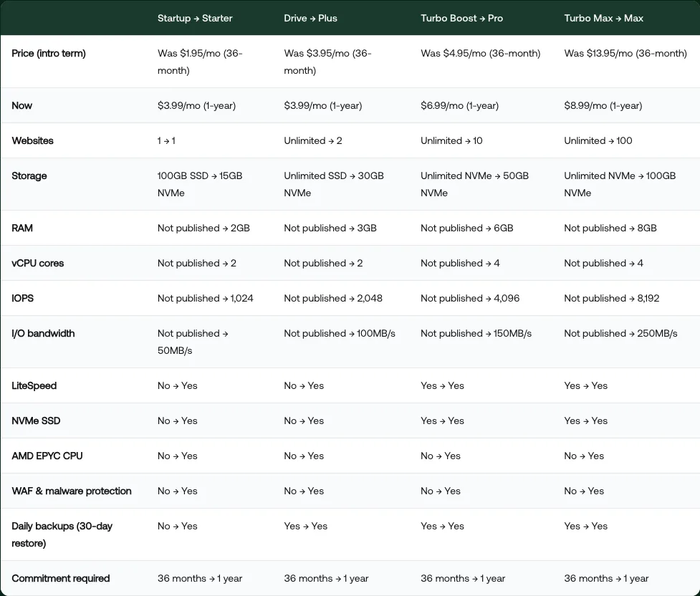Select 'Not published → 250MB/s' cell
Viewport: 700px width, 596px height.
[620, 334]
